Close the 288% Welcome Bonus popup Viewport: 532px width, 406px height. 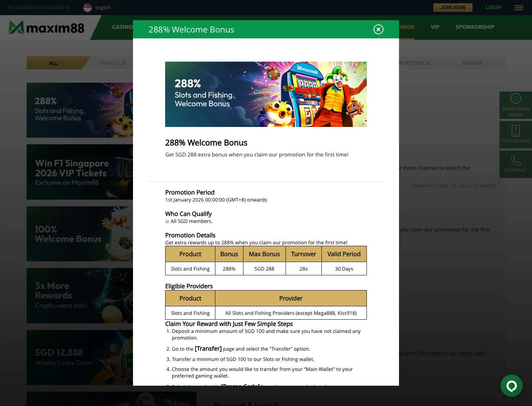(x=378, y=30)
